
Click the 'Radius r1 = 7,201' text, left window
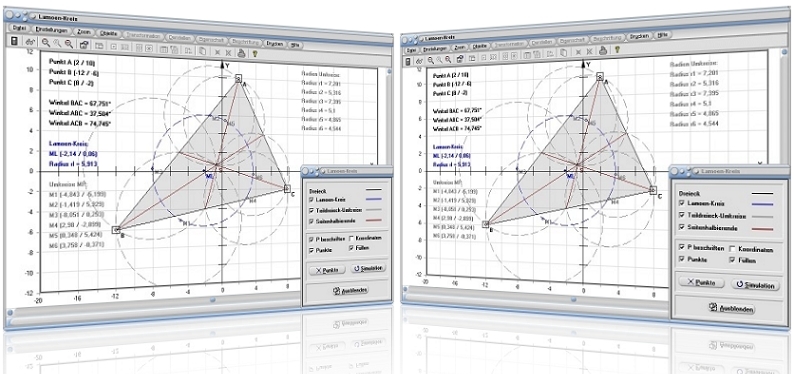coord(322,83)
